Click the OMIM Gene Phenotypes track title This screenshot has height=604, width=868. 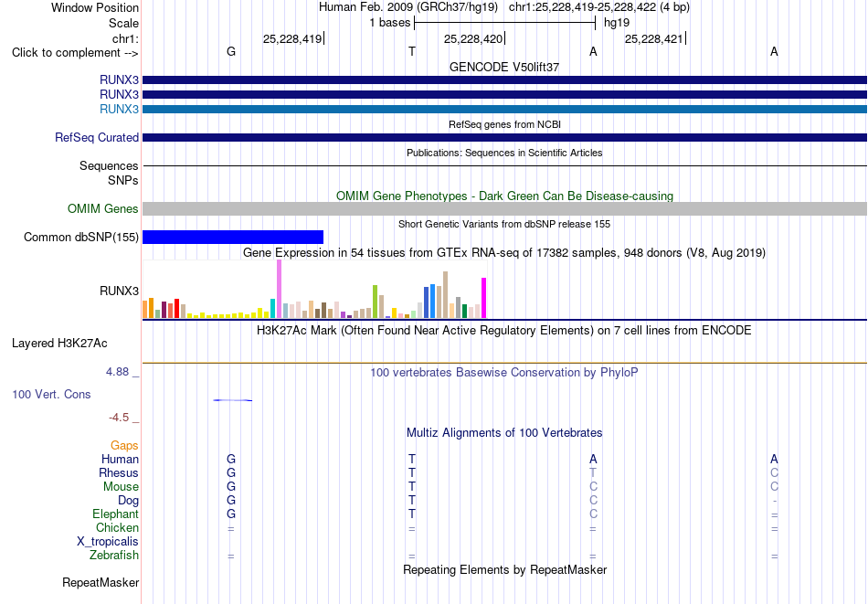tap(504, 196)
